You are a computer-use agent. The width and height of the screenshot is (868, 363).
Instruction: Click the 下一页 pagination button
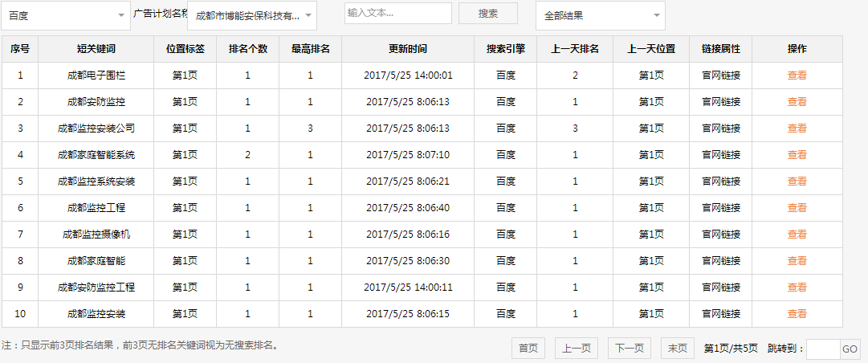pos(630,348)
